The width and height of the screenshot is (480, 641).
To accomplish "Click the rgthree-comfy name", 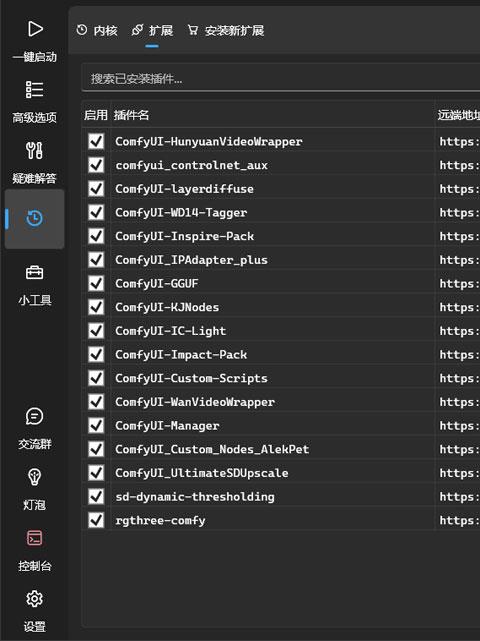I will [x=160, y=521].
